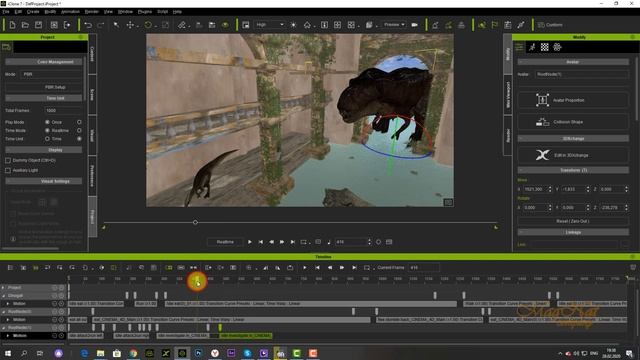
Task: Save the project using the disk icon
Action: pos(38,25)
